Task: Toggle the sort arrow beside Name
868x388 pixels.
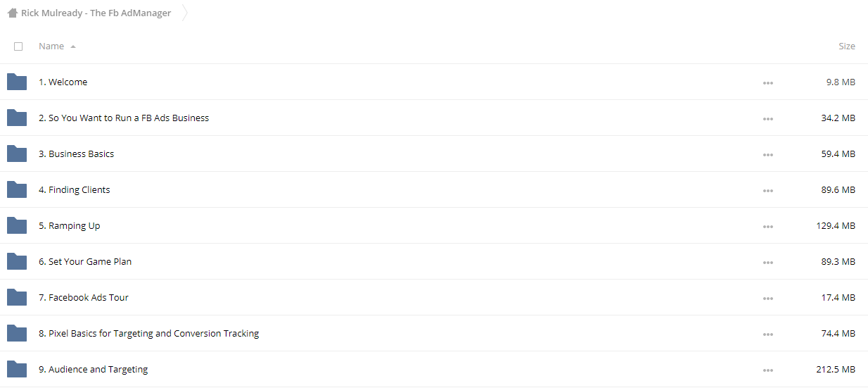Action: pos(73,46)
